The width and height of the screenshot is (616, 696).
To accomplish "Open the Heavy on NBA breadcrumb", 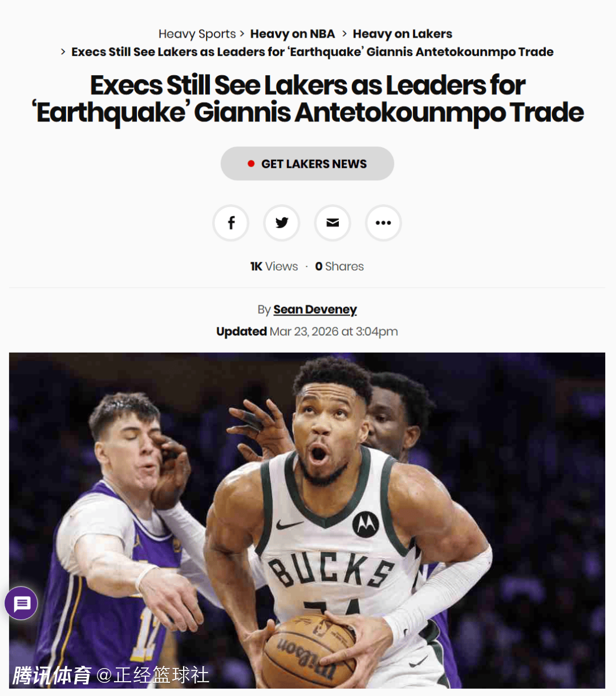I will click(293, 34).
